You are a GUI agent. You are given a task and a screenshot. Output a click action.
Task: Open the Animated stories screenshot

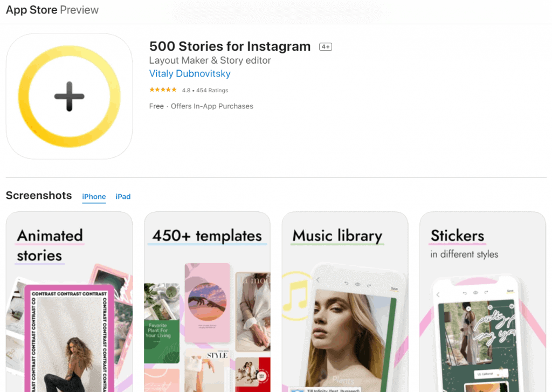pos(69,302)
